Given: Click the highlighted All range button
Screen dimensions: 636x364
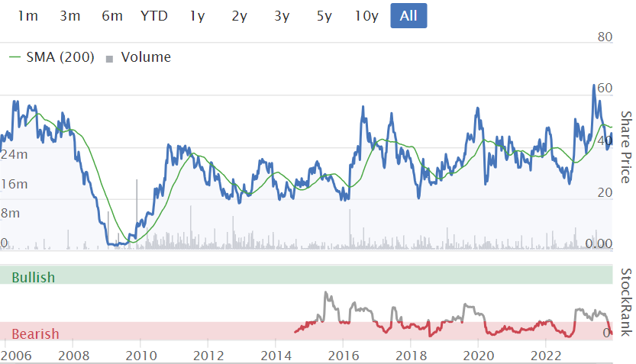Looking at the screenshot, I should (x=408, y=16).
